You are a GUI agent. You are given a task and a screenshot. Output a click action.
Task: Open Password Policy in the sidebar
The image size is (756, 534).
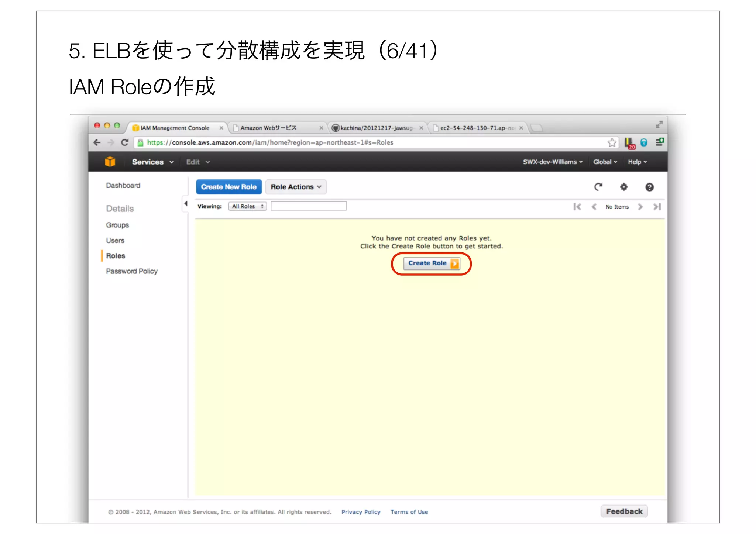[x=132, y=271]
